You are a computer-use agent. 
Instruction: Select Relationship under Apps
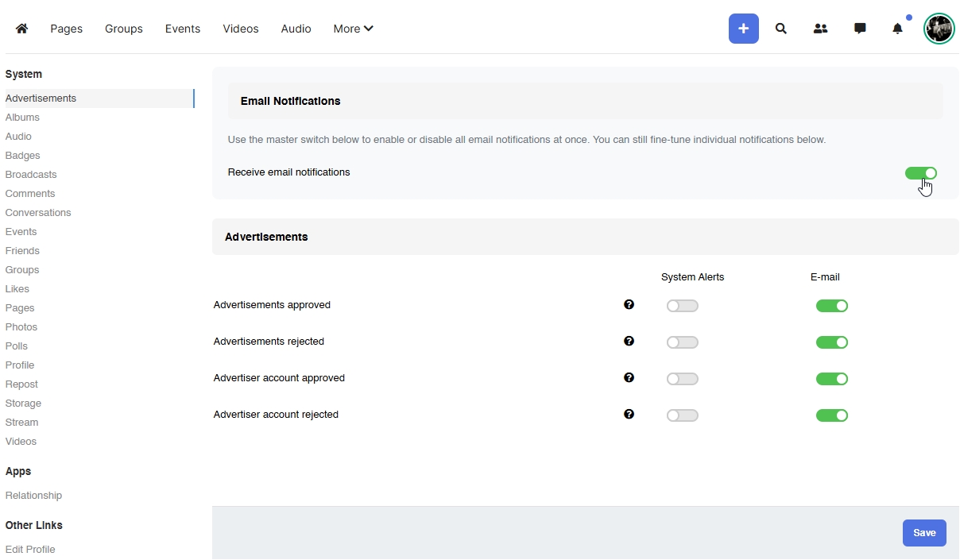click(33, 495)
